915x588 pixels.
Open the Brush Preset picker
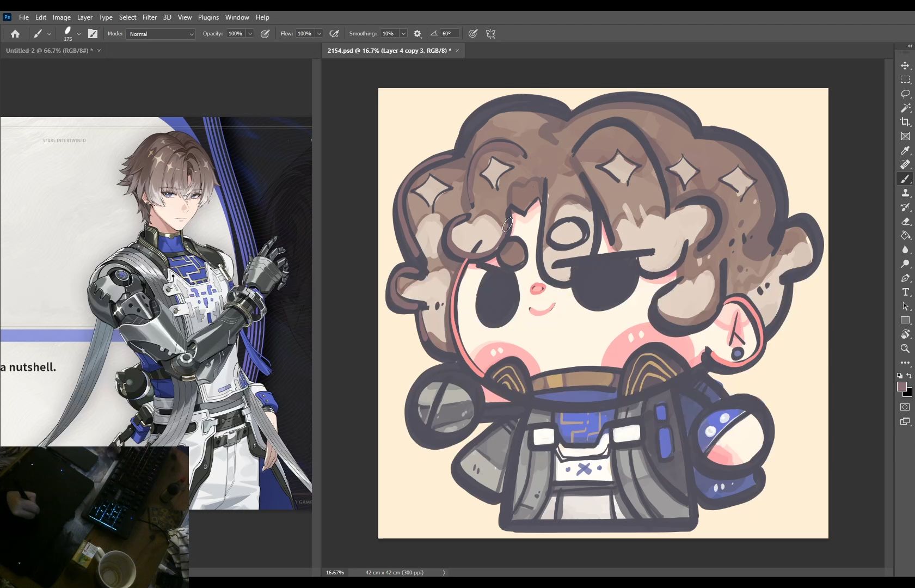78,34
